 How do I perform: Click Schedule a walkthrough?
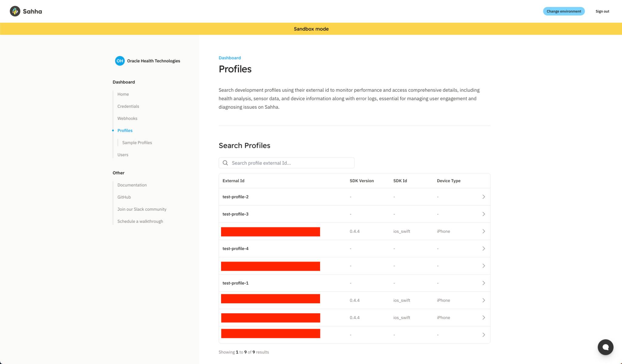140,221
